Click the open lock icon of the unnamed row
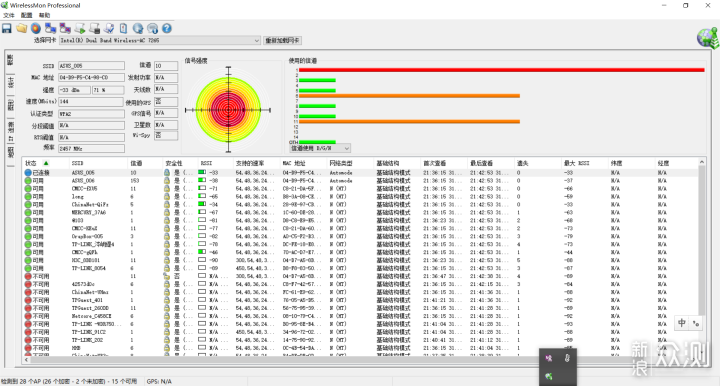The height and width of the screenshot is (386, 720). (167, 276)
